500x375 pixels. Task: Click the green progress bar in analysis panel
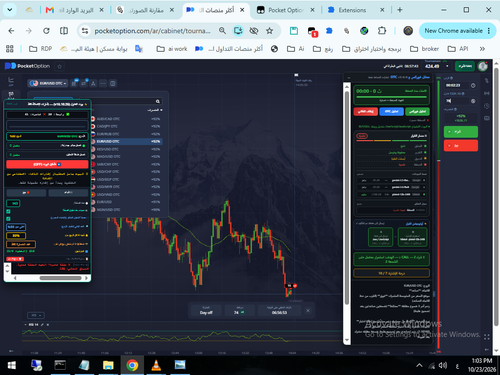point(391,97)
